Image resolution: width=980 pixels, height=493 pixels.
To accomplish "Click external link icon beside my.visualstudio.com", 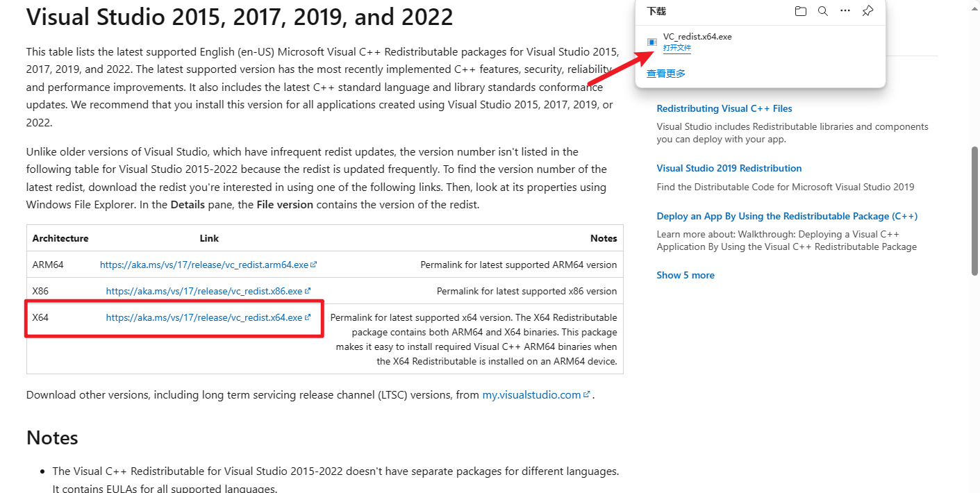I will click(587, 394).
